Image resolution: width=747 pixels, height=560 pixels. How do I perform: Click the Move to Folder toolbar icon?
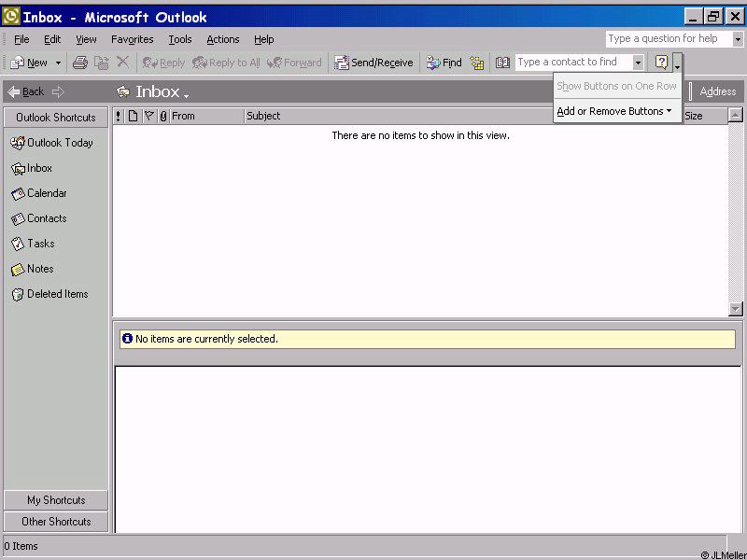(102, 63)
